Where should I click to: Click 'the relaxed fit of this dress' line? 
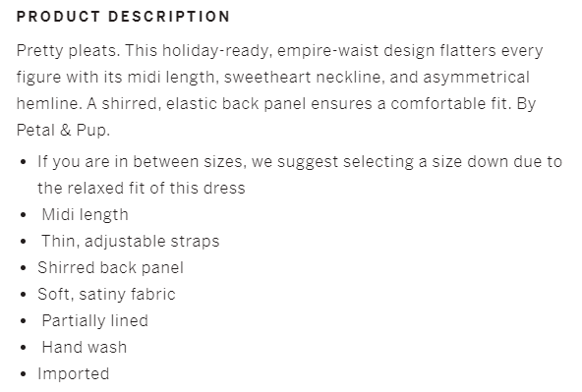(x=141, y=189)
